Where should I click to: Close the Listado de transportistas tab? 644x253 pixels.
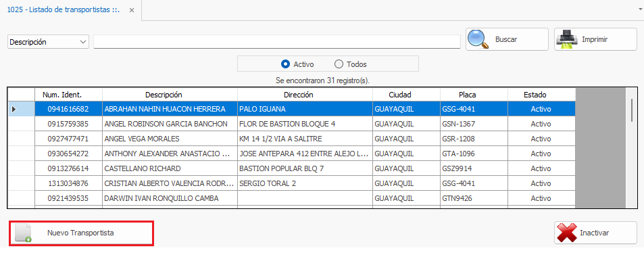point(131,10)
